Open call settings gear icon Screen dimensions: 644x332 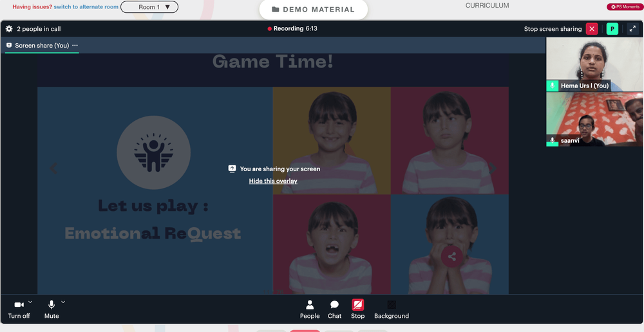pos(9,29)
